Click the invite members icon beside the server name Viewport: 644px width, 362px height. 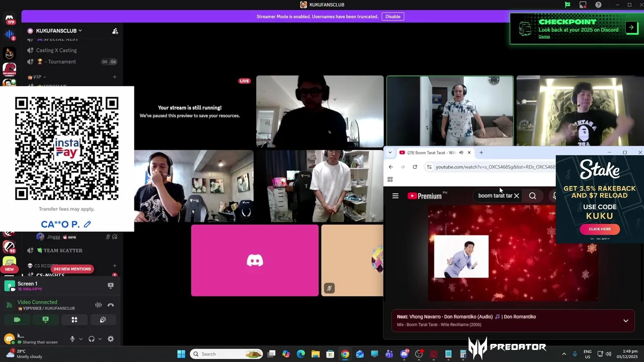[x=115, y=31]
